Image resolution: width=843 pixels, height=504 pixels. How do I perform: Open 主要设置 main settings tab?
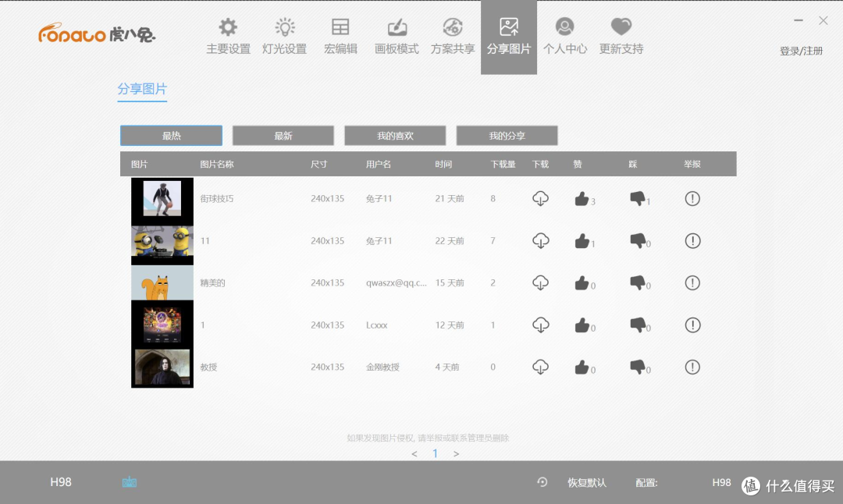point(228,37)
